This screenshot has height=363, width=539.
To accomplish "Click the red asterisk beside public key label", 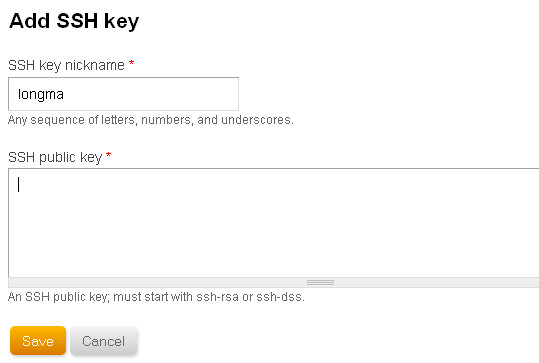I will click(x=109, y=155).
